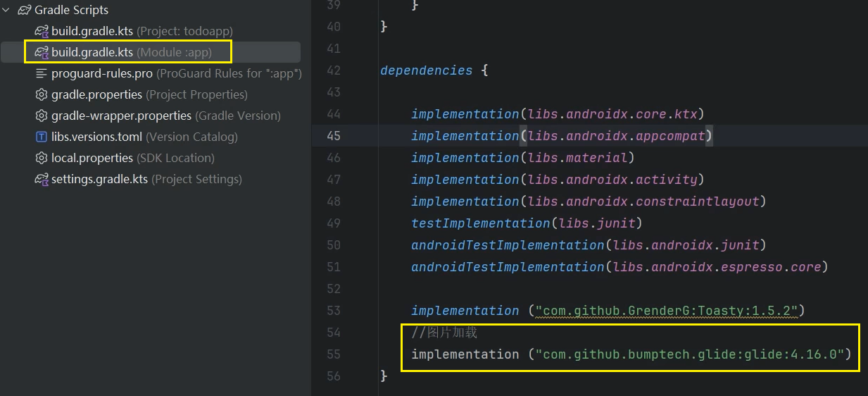Screen dimensions: 868x396
Task: Click libs.androidx.junit on line 50
Action: click(x=686, y=245)
